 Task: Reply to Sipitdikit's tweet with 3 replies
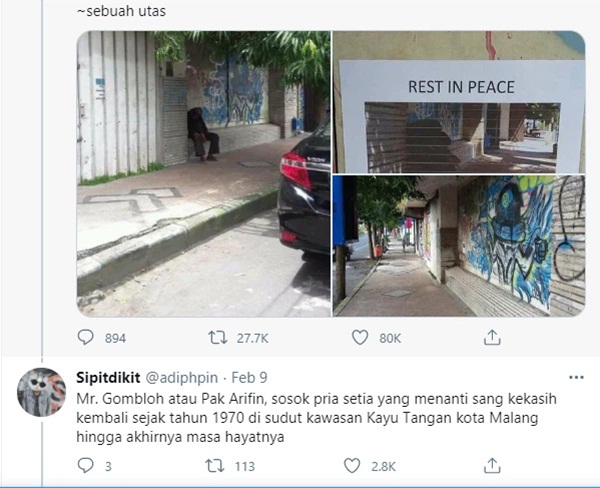[x=85, y=465]
